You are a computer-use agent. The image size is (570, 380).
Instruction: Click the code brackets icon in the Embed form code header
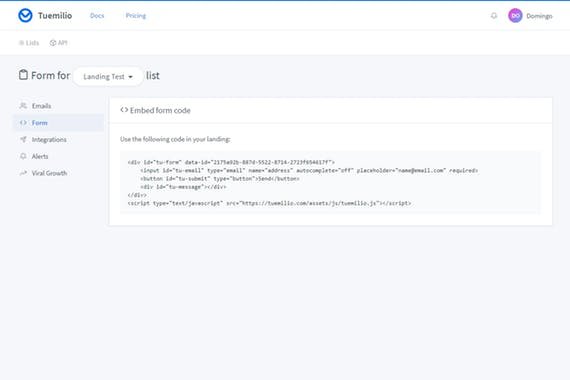tap(124, 110)
